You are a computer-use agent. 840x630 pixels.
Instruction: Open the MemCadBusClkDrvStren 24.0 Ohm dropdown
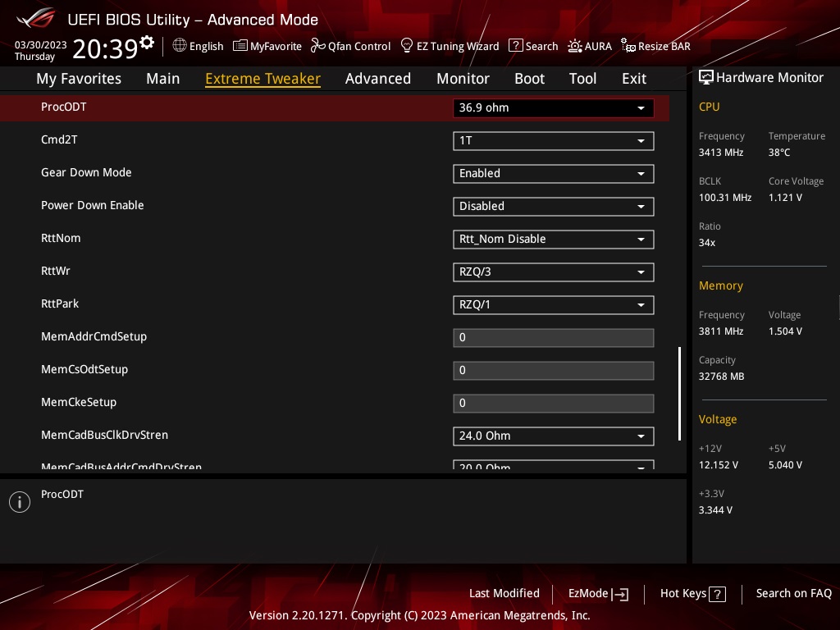tap(554, 436)
